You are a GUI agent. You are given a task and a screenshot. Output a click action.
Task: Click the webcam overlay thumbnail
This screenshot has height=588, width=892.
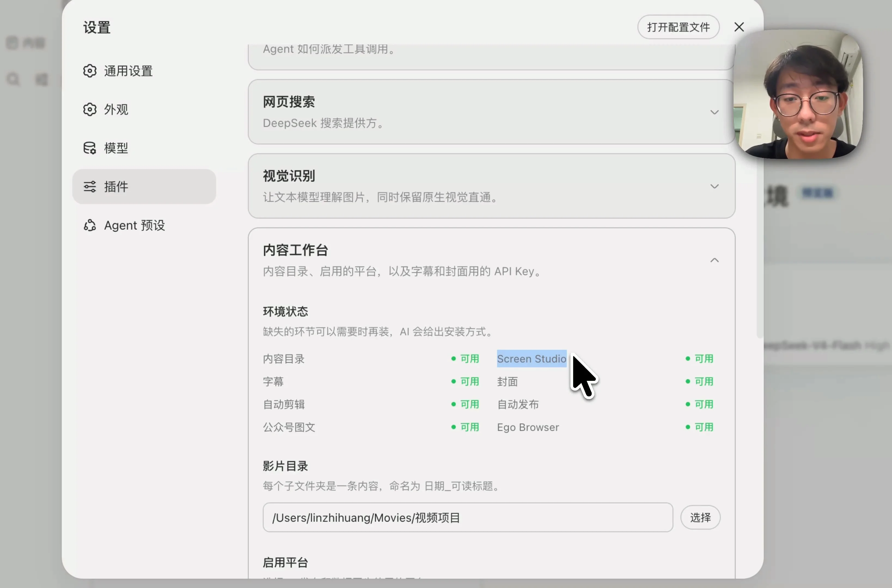798,94
